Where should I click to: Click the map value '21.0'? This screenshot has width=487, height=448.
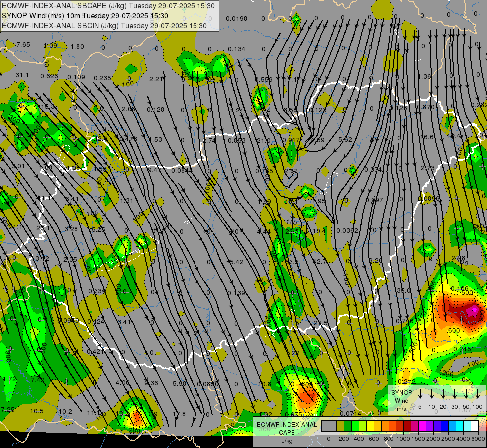coord(263,141)
